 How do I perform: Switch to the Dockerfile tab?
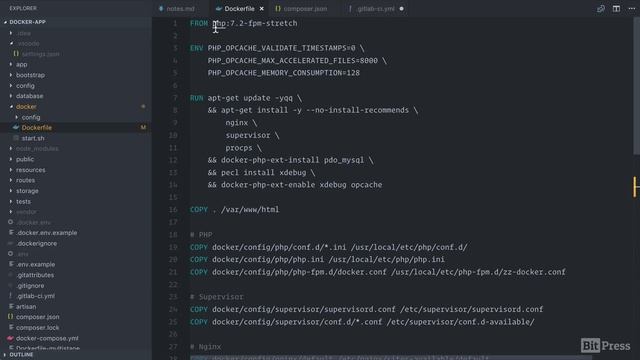pos(239,9)
